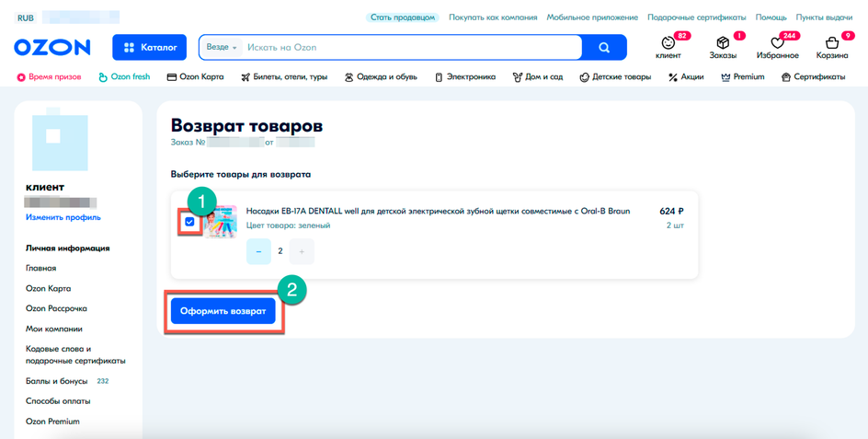Open Мои компании in sidebar

(x=53, y=329)
